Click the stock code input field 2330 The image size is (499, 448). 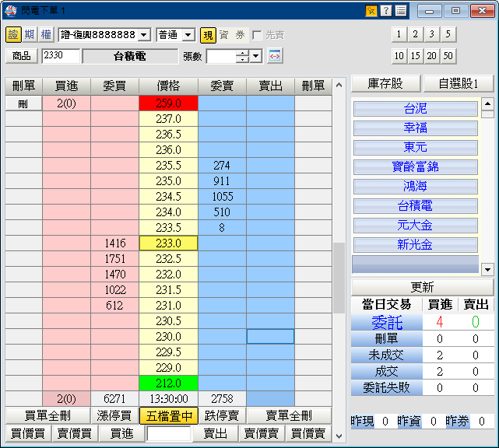[x=60, y=56]
